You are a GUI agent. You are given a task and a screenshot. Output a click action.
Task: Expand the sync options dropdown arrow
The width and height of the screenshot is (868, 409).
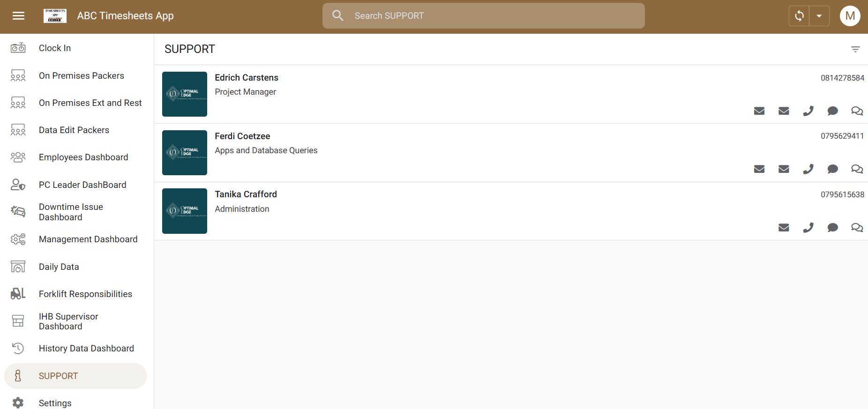click(819, 16)
